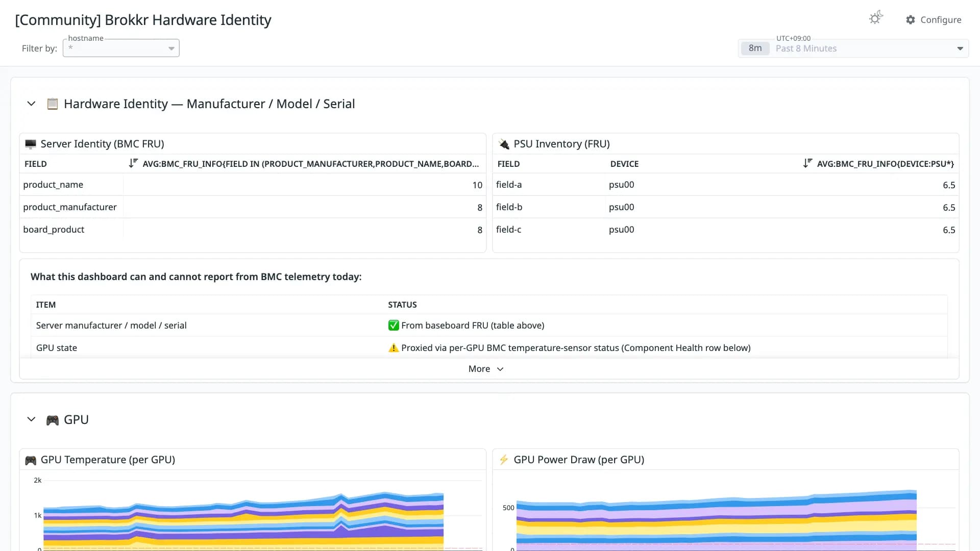
Task: Click 'Server manufacturer / model / serial' item
Action: pos(111,325)
